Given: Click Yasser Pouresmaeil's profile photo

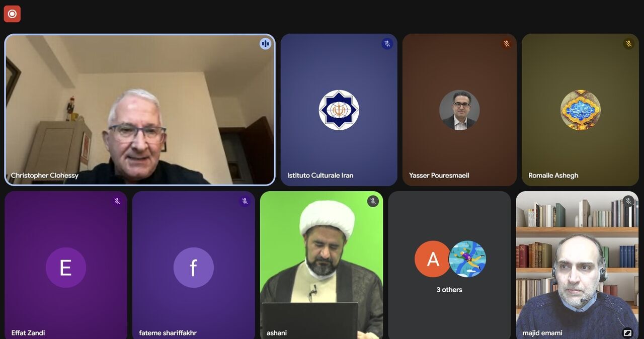Looking at the screenshot, I should [x=459, y=110].
